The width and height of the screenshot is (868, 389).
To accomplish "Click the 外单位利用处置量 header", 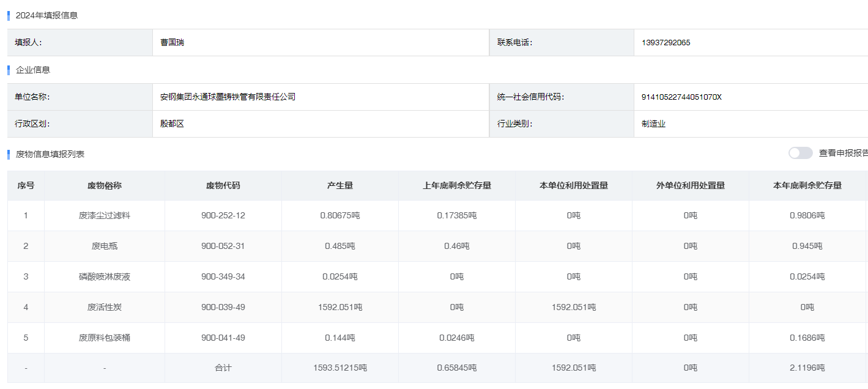I will pyautogui.click(x=690, y=185).
